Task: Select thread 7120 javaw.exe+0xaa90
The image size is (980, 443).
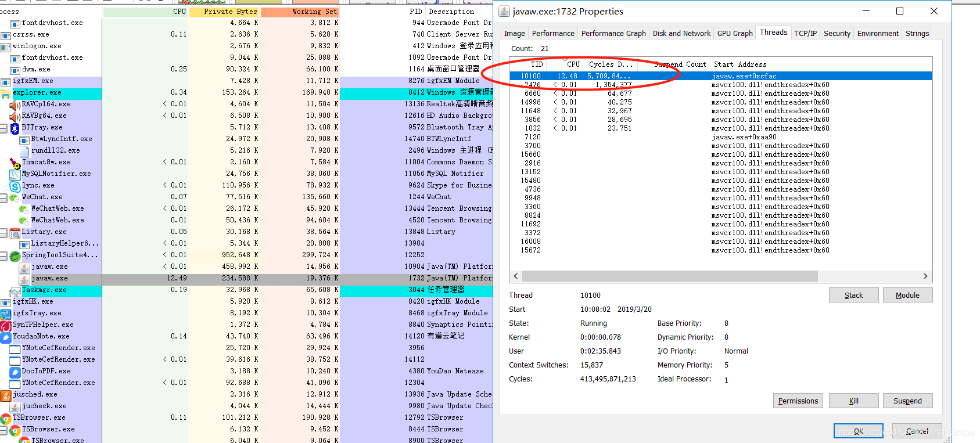Action: click(721, 137)
